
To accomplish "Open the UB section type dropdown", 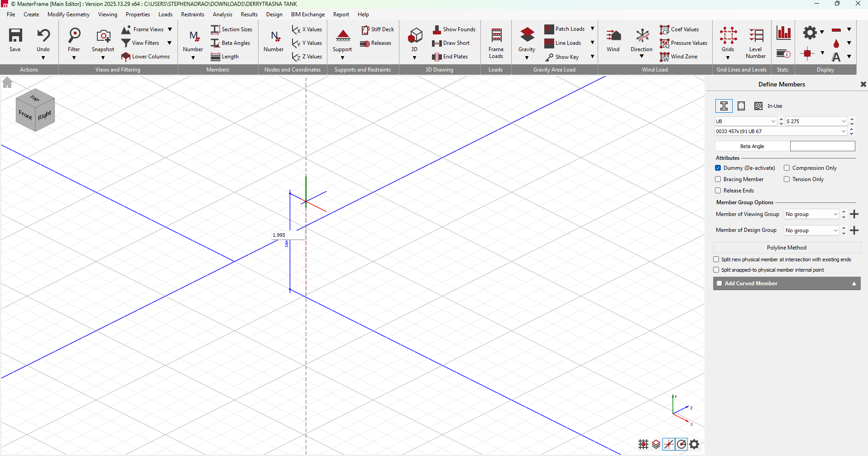I will pyautogui.click(x=745, y=121).
